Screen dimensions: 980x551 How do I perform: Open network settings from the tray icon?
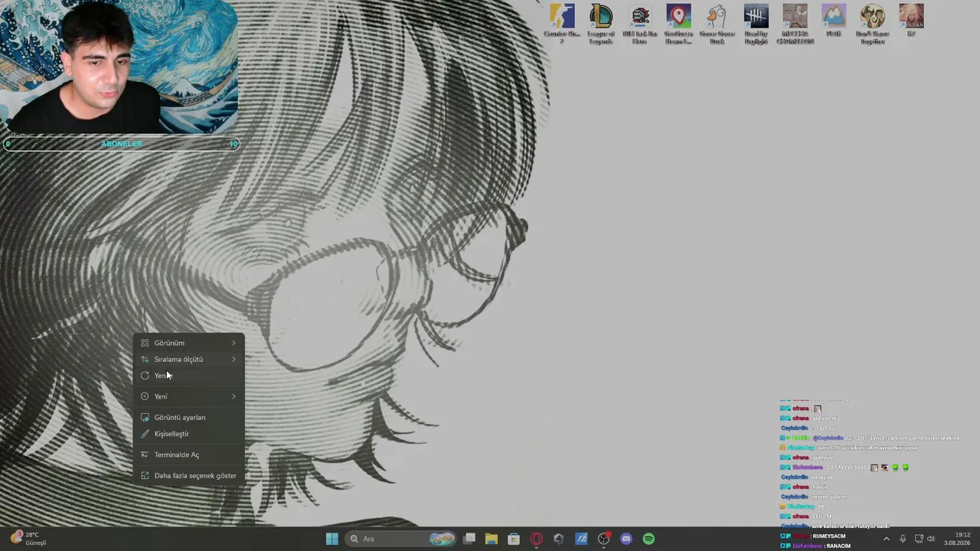(919, 539)
